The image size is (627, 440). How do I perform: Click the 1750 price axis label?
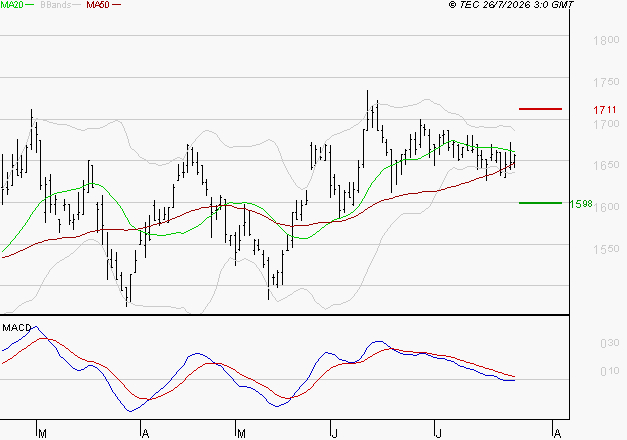pos(606,82)
